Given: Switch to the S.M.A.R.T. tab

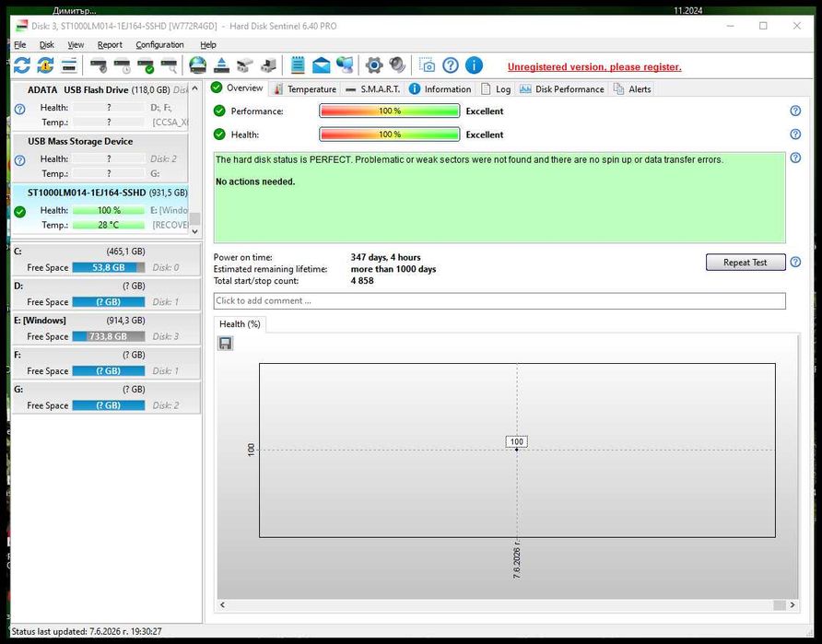Looking at the screenshot, I should pyautogui.click(x=372, y=89).
